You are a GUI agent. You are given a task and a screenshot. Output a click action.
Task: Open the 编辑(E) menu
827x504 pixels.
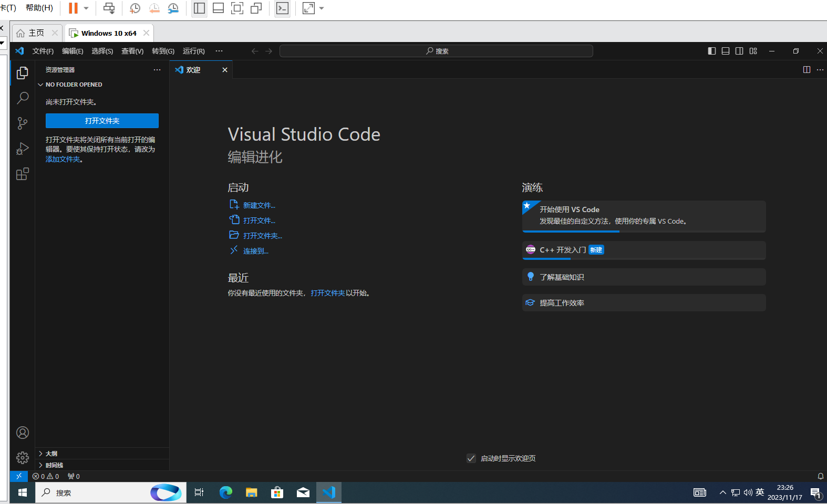click(x=73, y=51)
